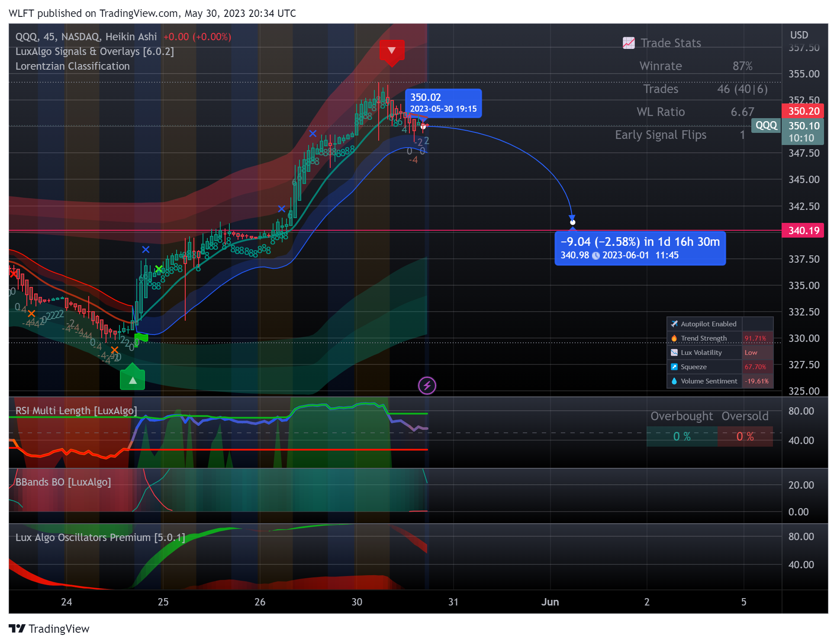Click the Lorentzian Classification legend
The image size is (837, 644).
point(73,66)
